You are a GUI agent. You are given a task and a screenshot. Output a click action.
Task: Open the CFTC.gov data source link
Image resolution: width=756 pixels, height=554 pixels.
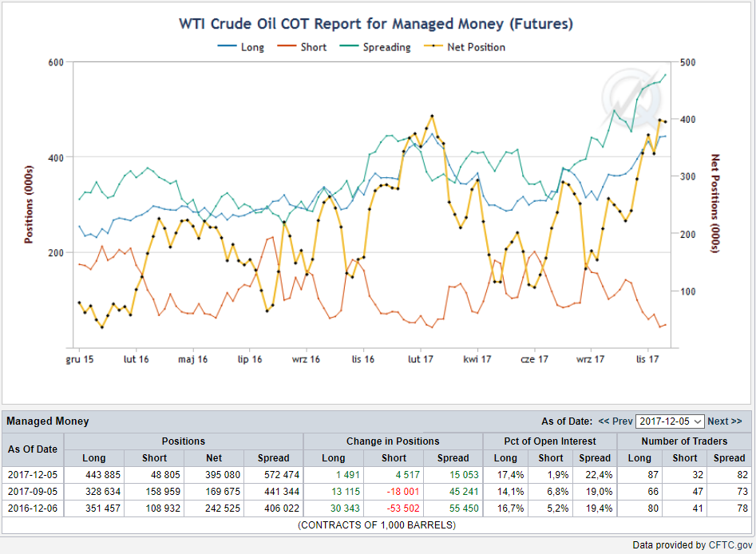point(730,545)
